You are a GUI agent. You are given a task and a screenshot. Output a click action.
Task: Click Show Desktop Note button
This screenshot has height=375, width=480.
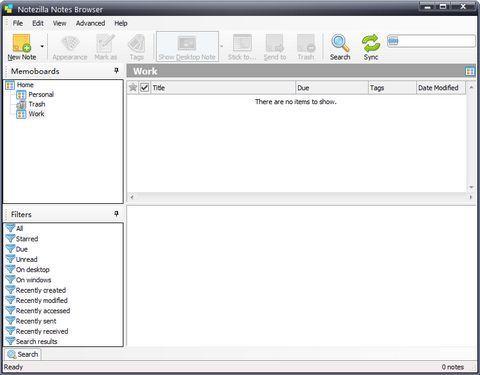tap(187, 47)
